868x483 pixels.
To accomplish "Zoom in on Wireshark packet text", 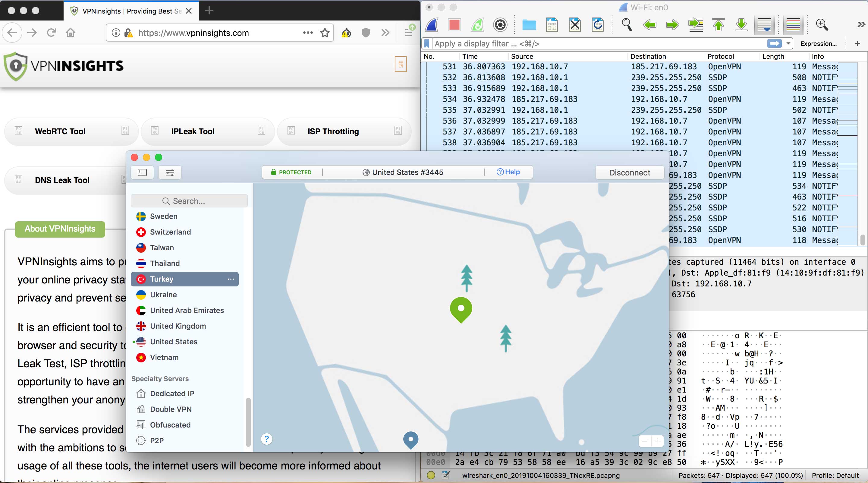I will [822, 25].
